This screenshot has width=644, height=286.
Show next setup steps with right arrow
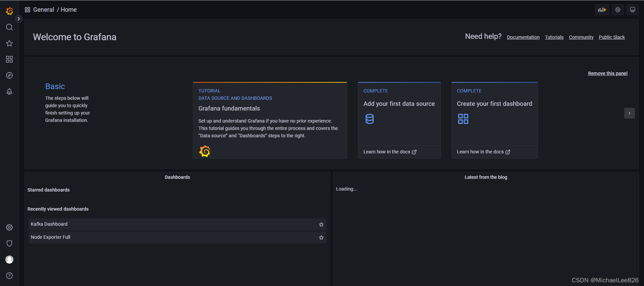click(x=630, y=113)
